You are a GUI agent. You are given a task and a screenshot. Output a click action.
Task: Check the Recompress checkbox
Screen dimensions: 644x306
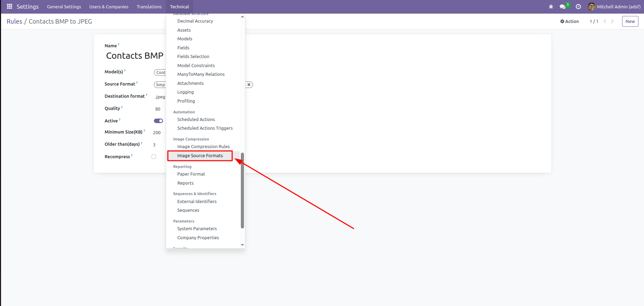tap(154, 156)
